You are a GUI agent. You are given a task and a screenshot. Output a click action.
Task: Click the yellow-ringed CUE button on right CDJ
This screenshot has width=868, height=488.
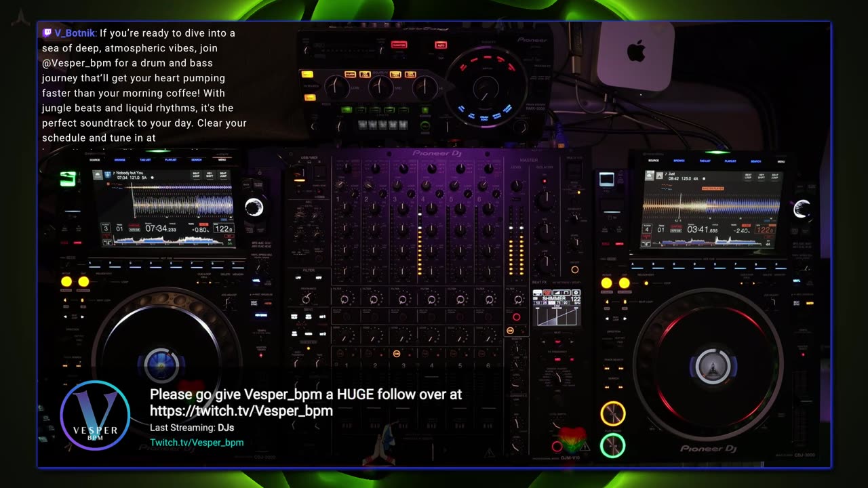[x=613, y=413]
